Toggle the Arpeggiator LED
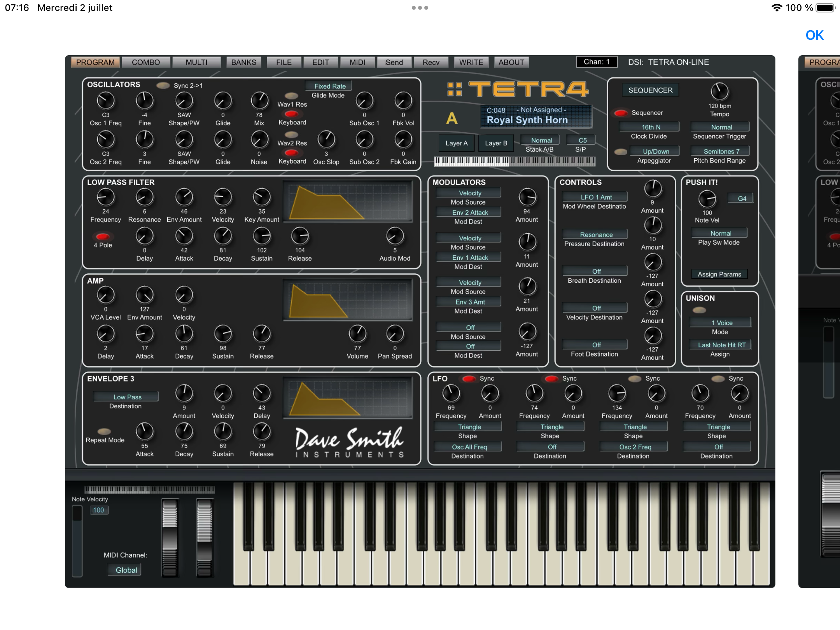Image resolution: width=840 pixels, height=630 pixels. (x=621, y=152)
